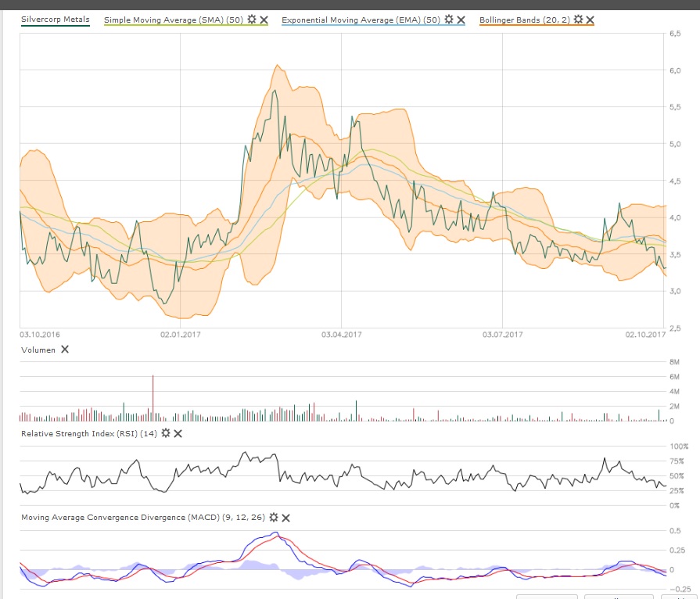This screenshot has height=599, width=700.
Task: Remove Bollinger Bands from the chart
Action: tap(590, 20)
